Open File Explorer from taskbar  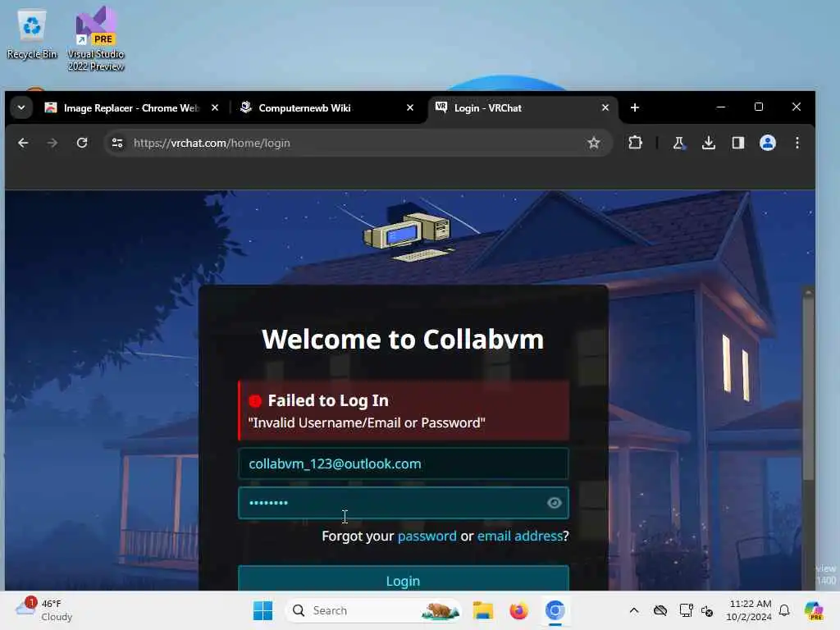[482, 610]
